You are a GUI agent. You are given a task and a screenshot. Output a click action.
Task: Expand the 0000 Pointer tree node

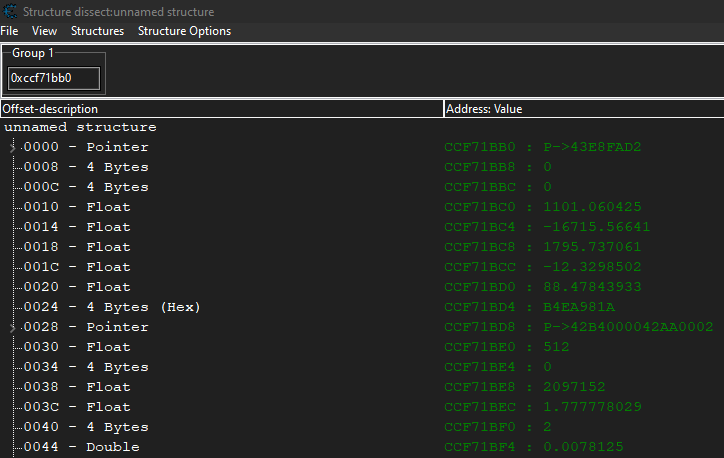click(13, 148)
